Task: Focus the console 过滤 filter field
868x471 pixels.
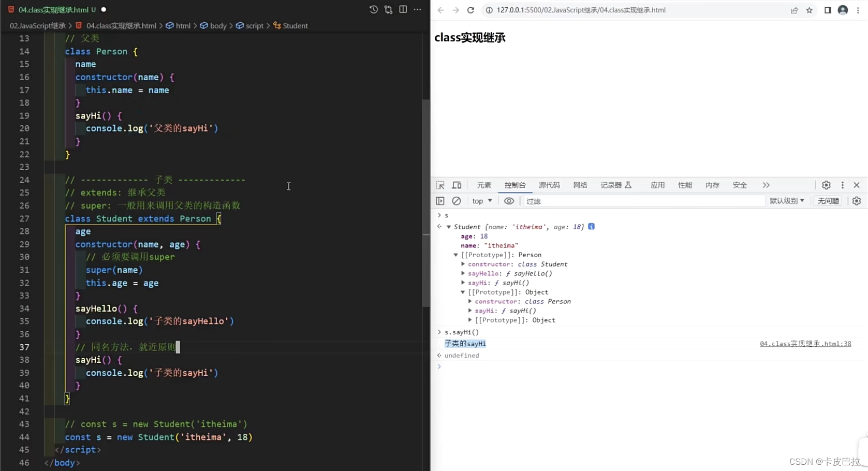Action: coord(643,201)
